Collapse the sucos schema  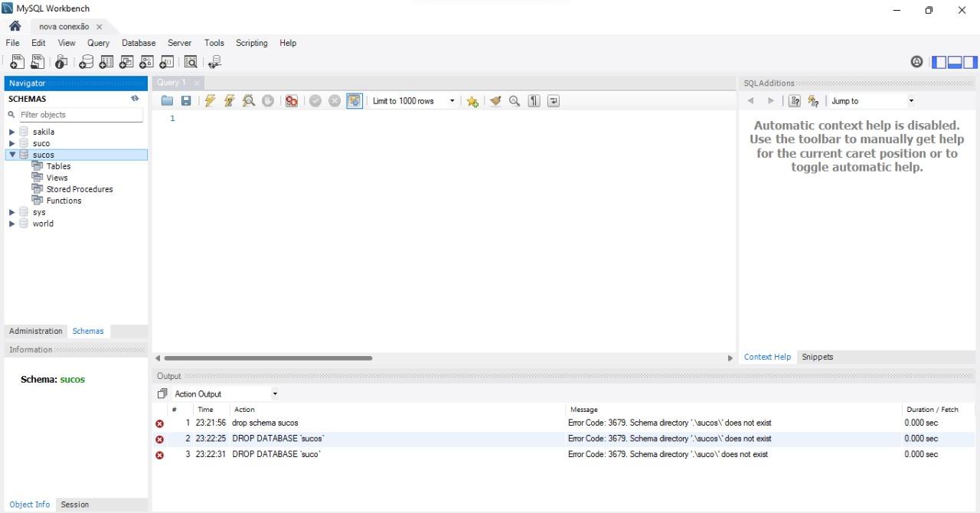12,155
